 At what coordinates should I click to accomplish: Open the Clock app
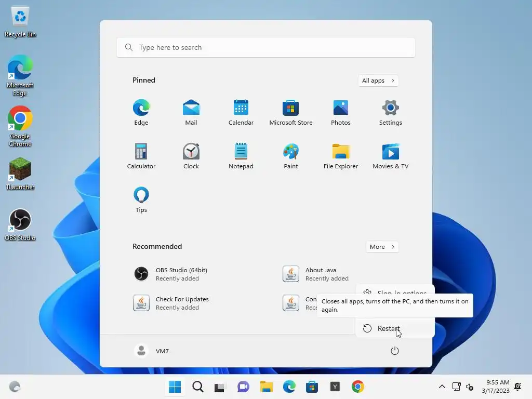(x=191, y=156)
